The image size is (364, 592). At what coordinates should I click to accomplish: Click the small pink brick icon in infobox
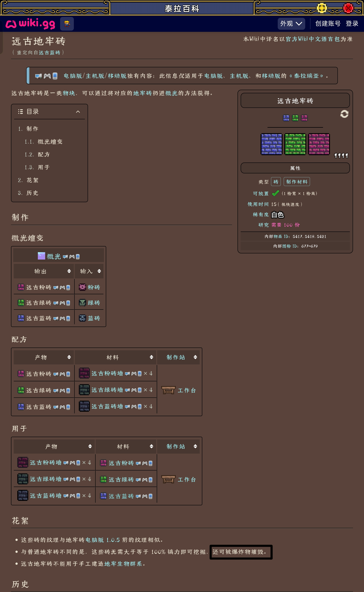[304, 118]
